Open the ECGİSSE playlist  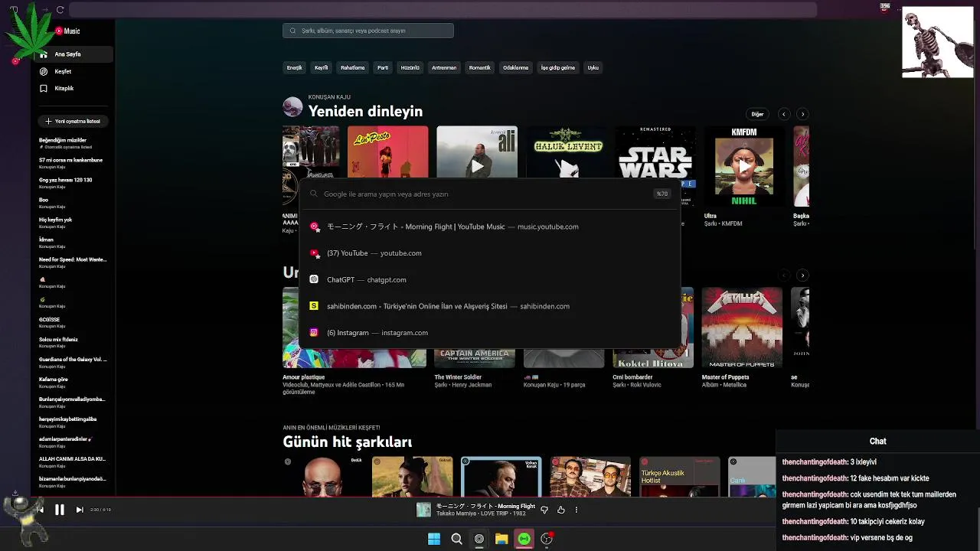coord(73,322)
